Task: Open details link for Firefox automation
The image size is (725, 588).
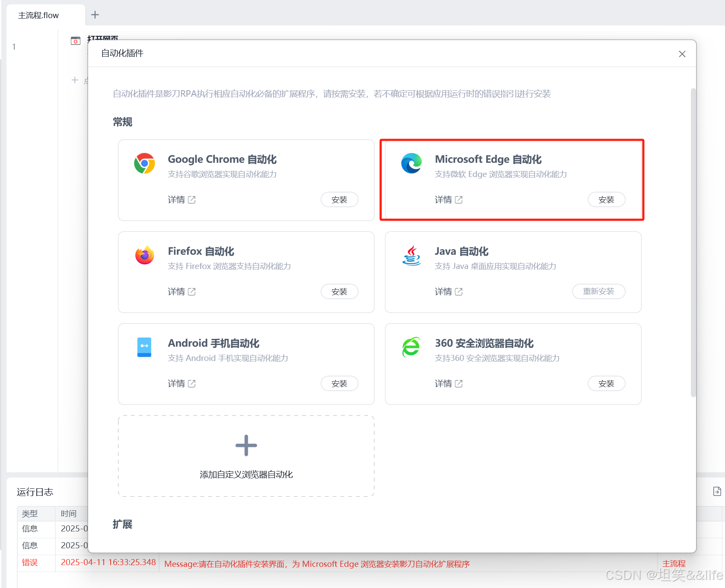Action: coord(182,292)
